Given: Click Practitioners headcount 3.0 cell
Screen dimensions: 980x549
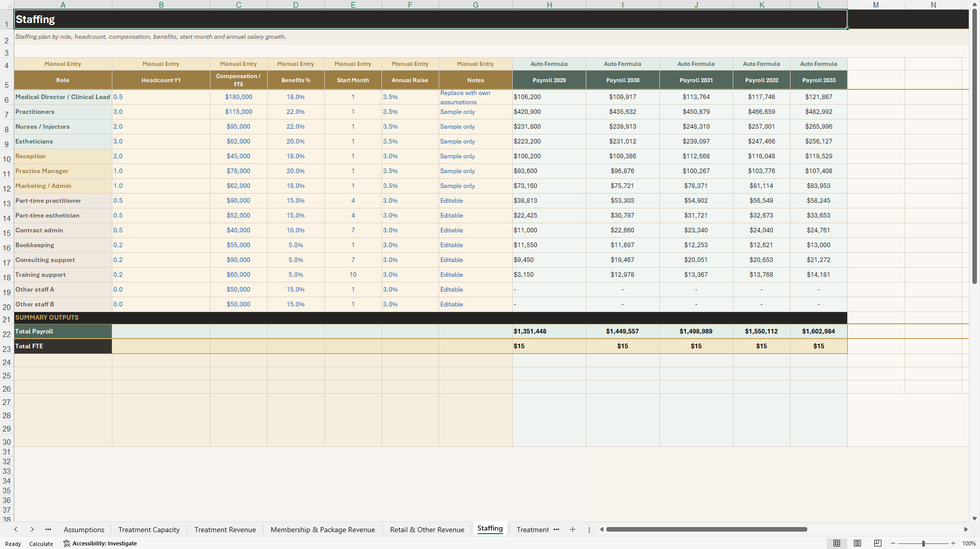Looking at the screenshot, I should pos(161,112).
